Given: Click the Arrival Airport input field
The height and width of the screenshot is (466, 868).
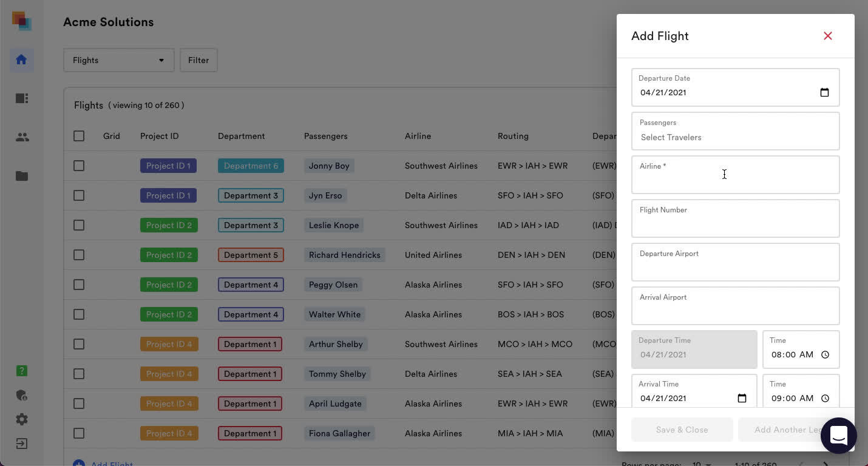Looking at the screenshot, I should (736, 306).
